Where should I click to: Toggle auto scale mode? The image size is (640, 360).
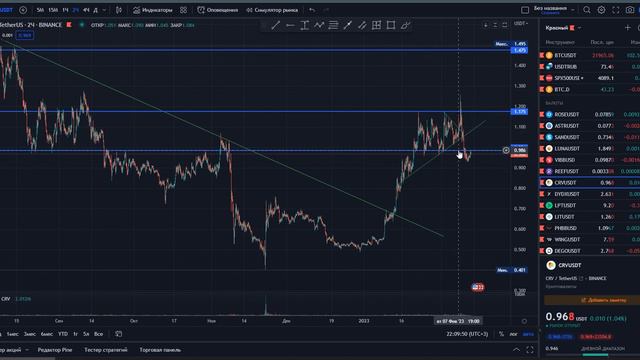[x=528, y=334]
